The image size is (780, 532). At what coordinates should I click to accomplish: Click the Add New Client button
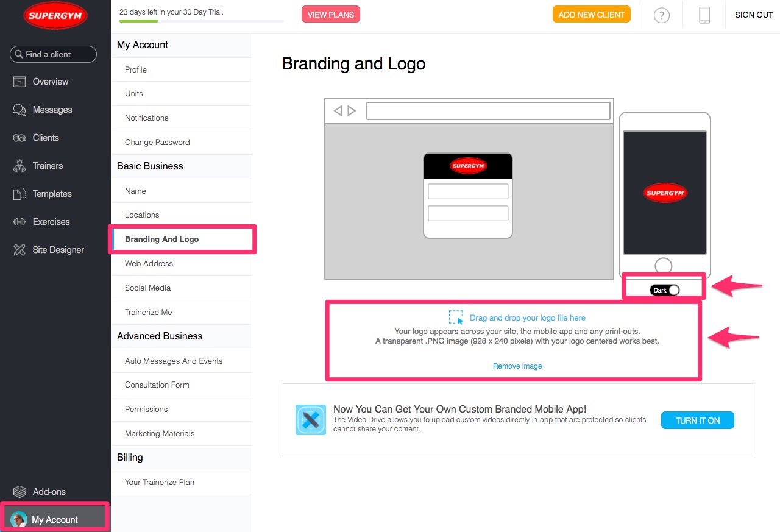point(592,15)
